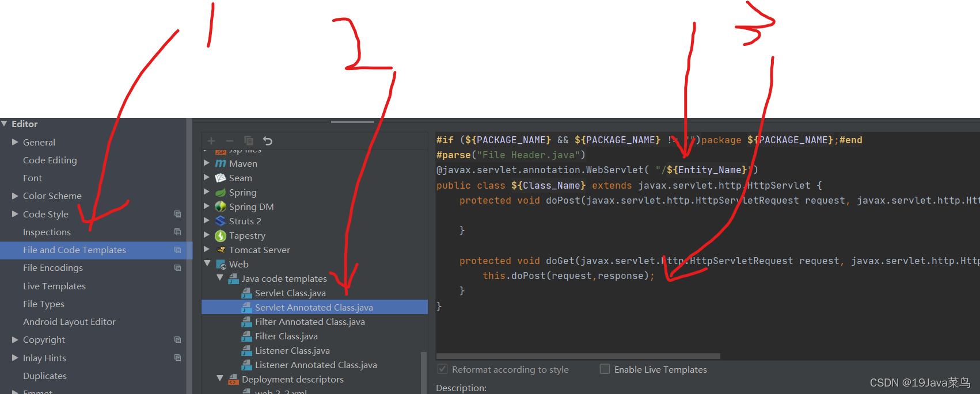Select Servlet Annotated Class.java template

[314, 307]
